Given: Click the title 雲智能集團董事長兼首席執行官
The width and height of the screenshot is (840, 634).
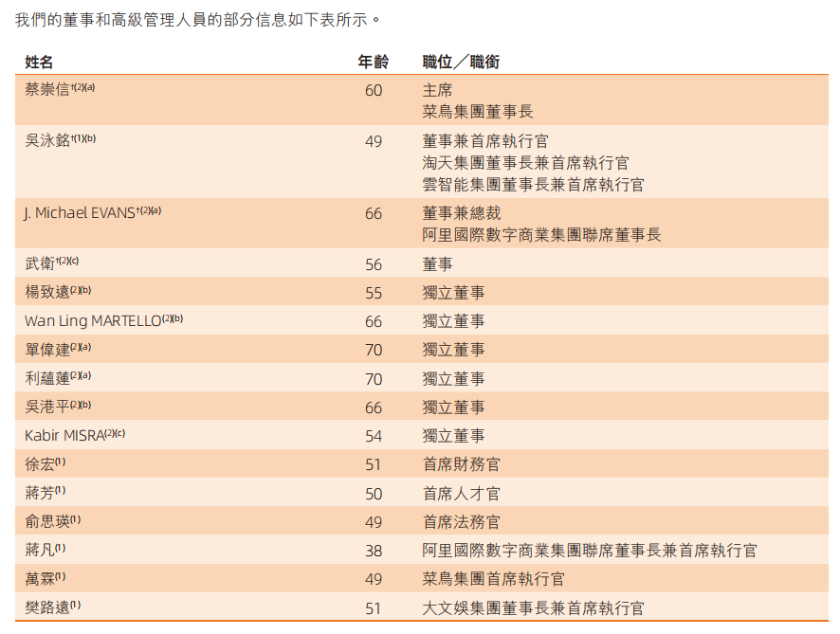Looking at the screenshot, I should [x=533, y=185].
